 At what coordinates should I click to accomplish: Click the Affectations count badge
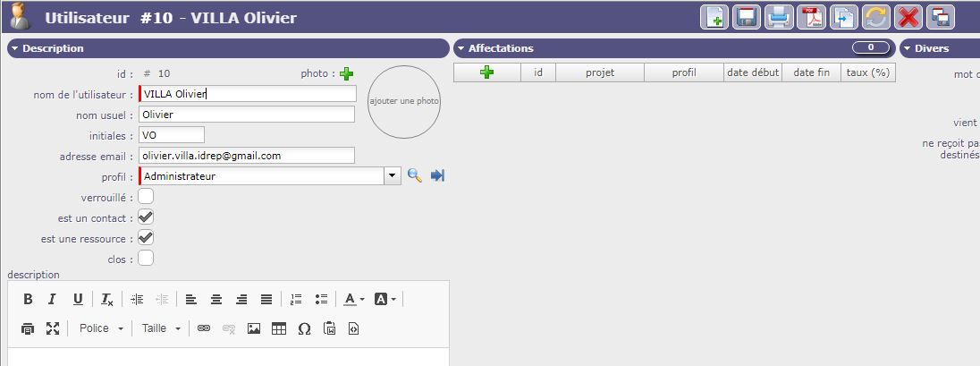point(871,47)
